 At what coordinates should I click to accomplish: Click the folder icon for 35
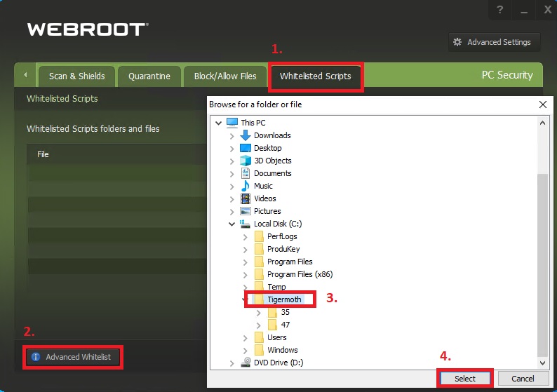coord(272,312)
